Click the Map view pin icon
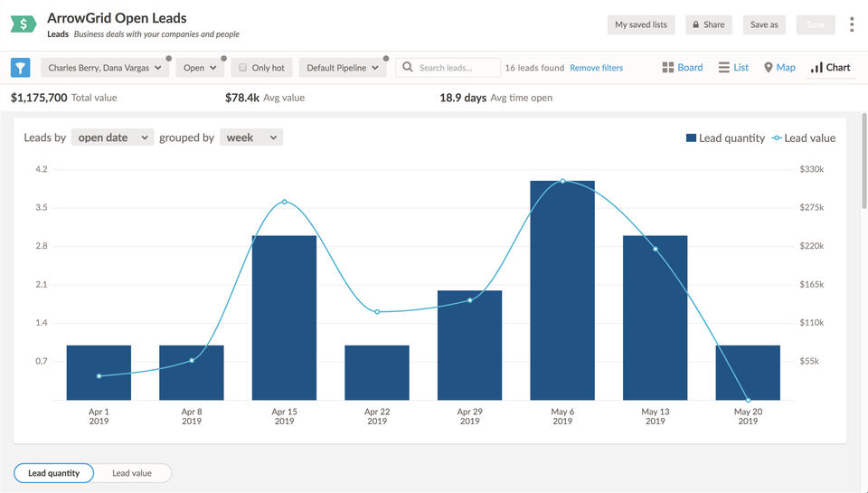The width and height of the screenshot is (868, 493). pyautogui.click(x=769, y=68)
